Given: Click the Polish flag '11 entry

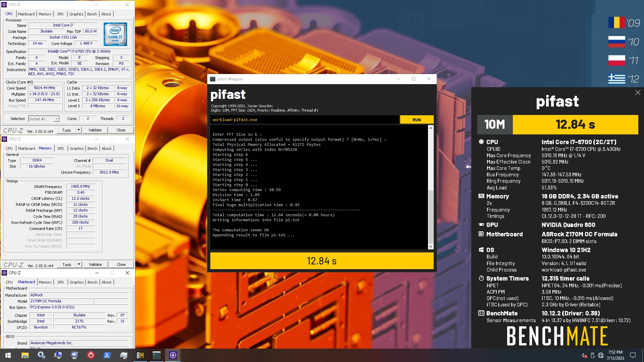Looking at the screenshot, I should tap(624, 60).
